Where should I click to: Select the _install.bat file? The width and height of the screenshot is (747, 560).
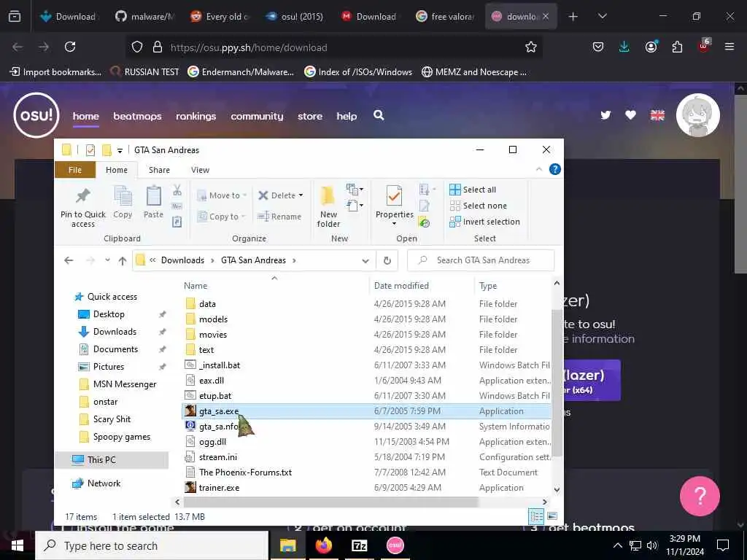220,365
